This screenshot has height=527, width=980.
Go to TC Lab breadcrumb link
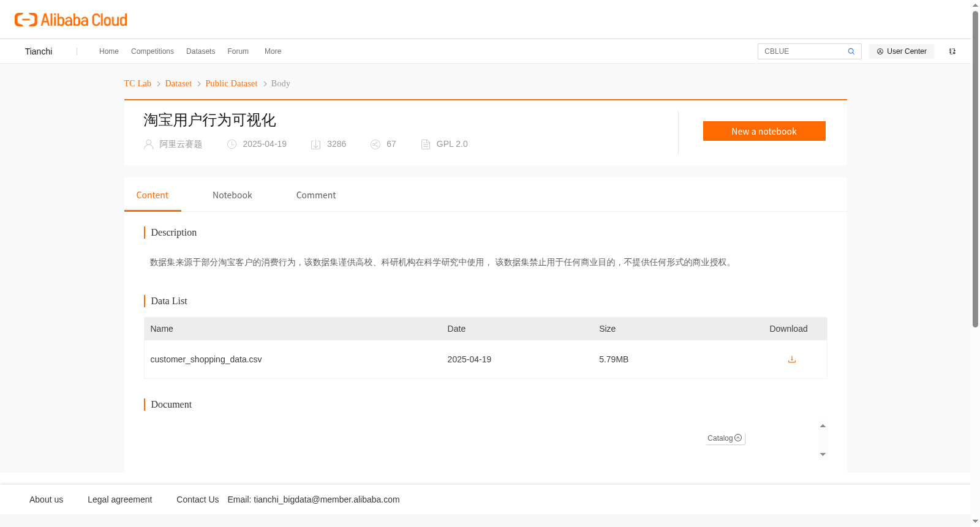137,83
